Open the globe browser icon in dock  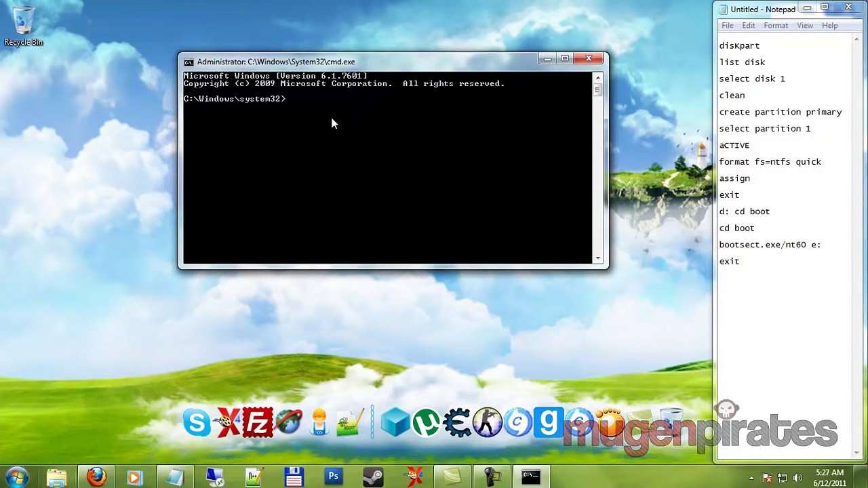289,423
